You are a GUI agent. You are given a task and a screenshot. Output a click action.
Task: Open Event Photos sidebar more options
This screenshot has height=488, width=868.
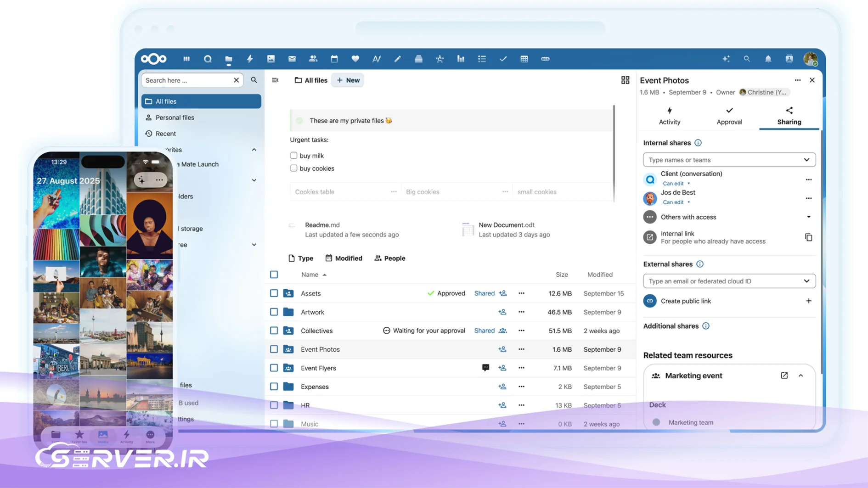(798, 80)
